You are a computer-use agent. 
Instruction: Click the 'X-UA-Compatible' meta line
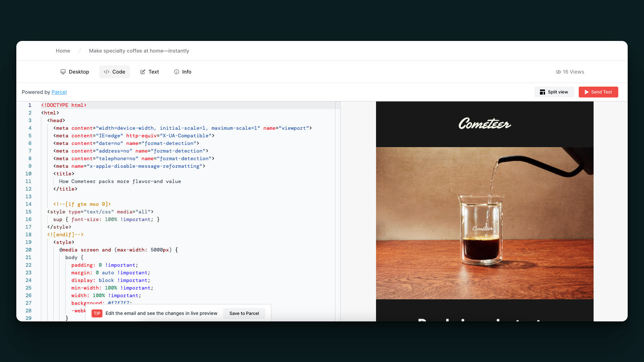click(134, 136)
